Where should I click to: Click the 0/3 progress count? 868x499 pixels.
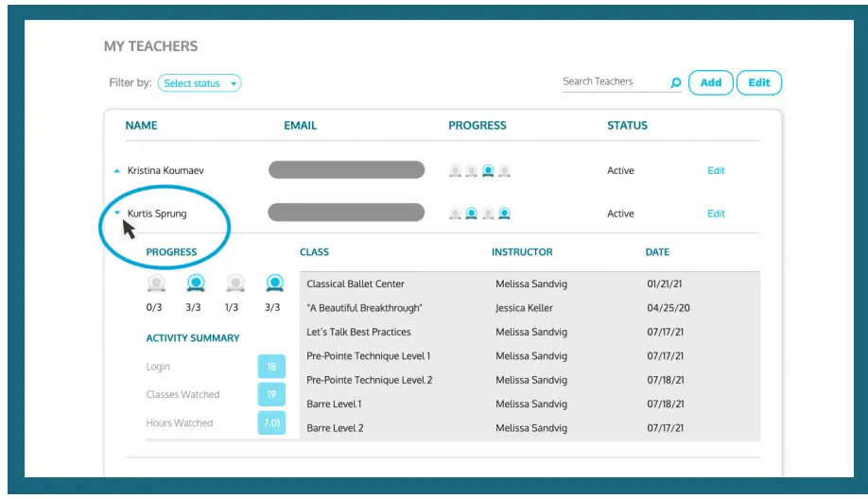pos(154,307)
